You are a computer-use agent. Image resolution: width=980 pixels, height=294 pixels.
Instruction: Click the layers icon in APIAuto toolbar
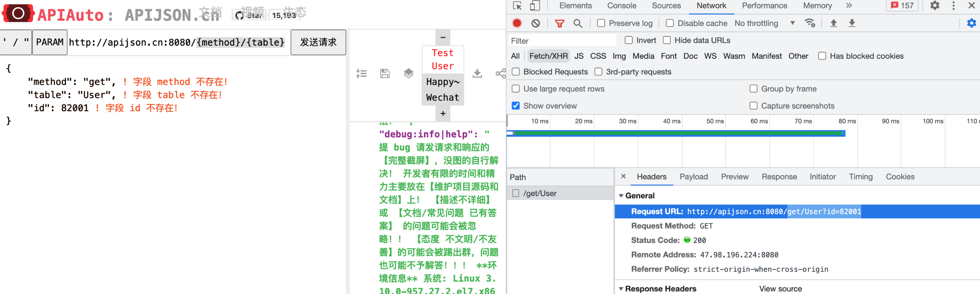[409, 73]
